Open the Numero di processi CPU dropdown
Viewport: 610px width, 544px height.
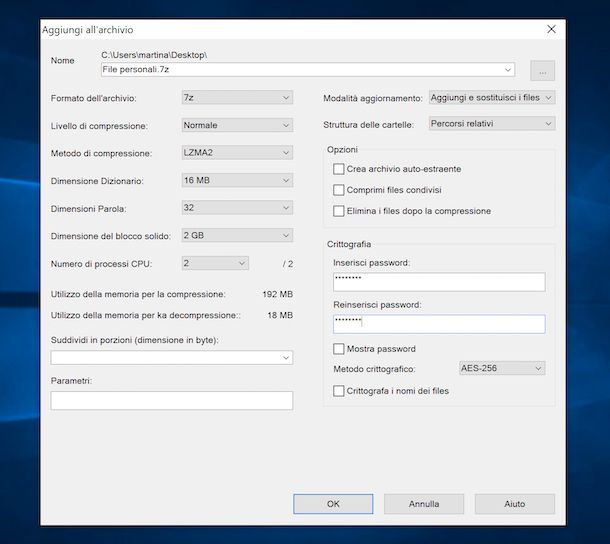point(215,263)
